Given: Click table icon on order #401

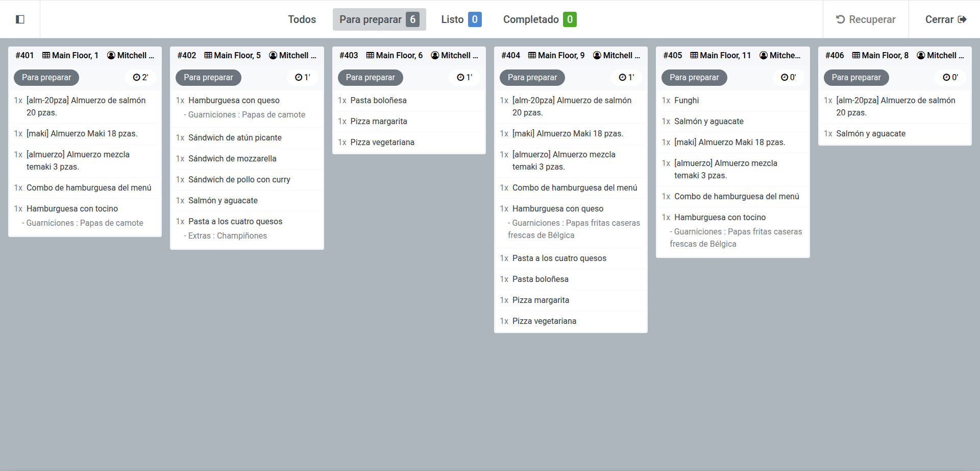Looking at the screenshot, I should click(x=46, y=55).
